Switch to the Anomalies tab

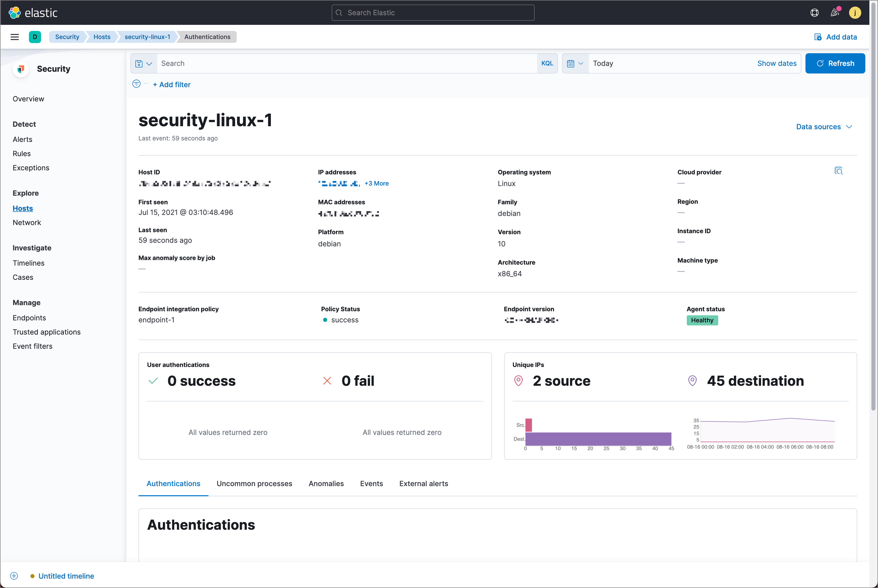coord(326,483)
